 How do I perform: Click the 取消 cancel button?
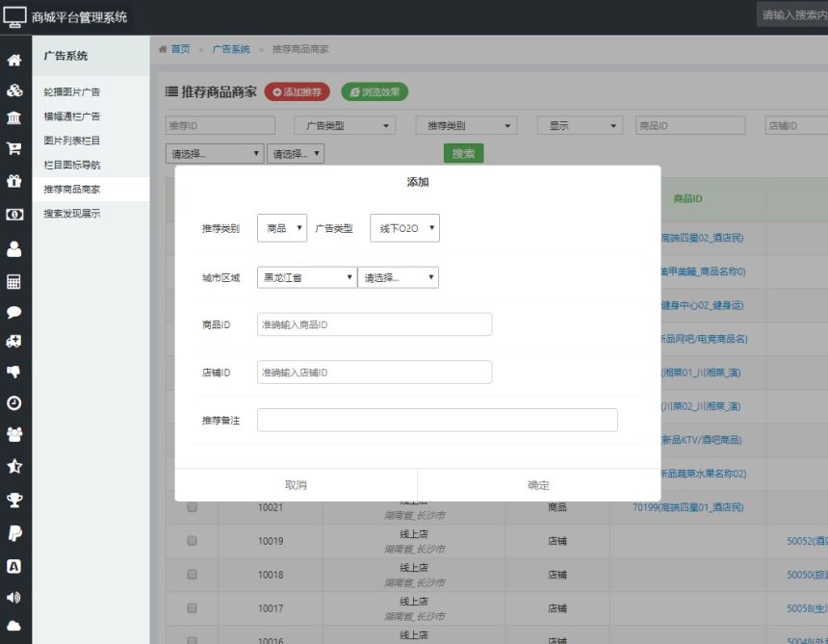tap(294, 485)
